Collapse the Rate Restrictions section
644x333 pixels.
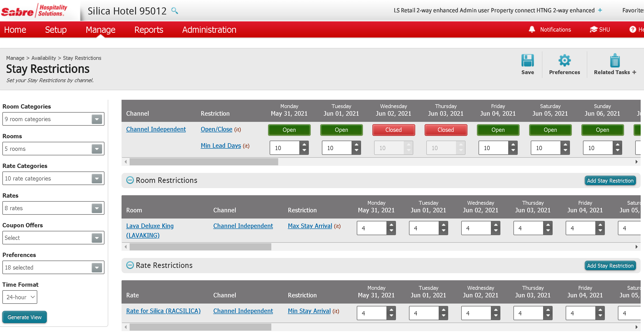pyautogui.click(x=130, y=265)
